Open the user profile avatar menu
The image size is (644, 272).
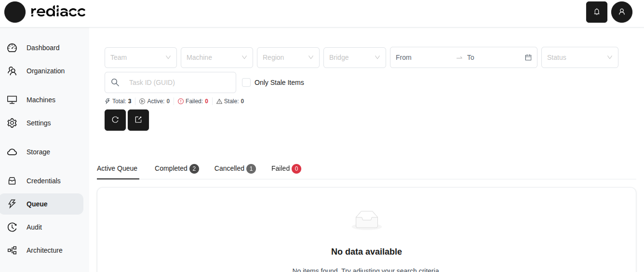coord(621,12)
